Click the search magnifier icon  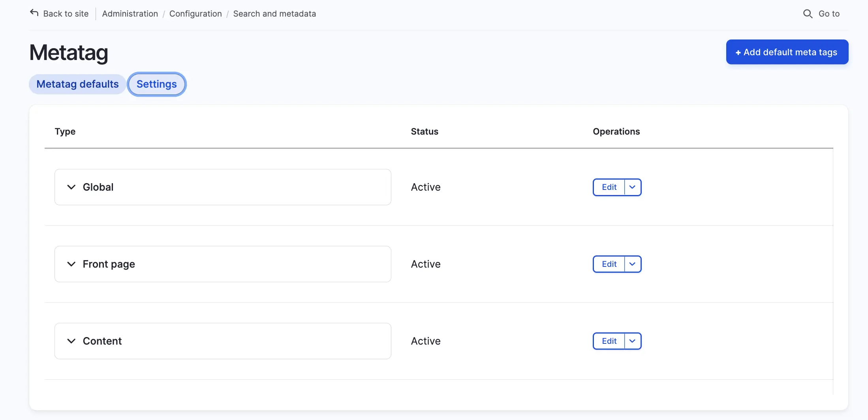[808, 14]
